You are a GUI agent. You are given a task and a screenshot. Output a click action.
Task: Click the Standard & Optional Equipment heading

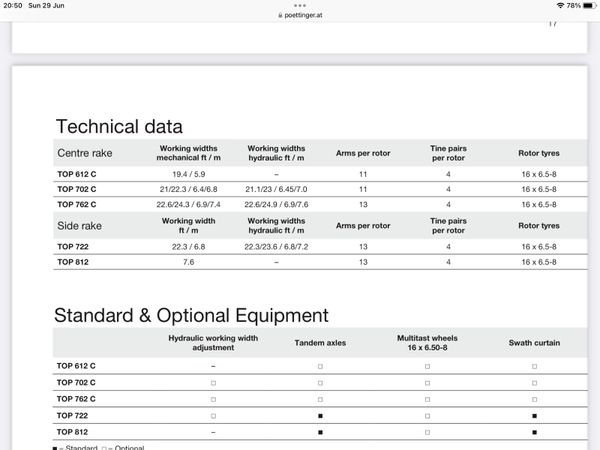(x=190, y=316)
